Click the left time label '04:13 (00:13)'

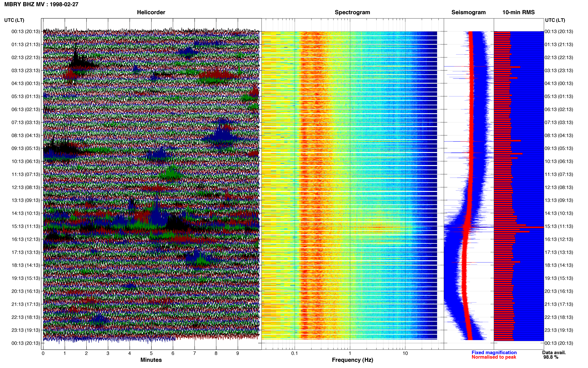(x=26, y=83)
